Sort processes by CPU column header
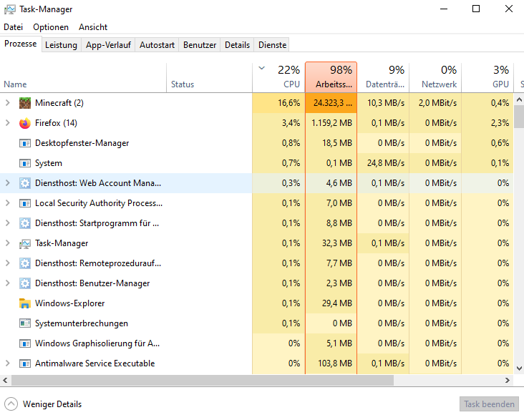Screen dimensions: 524x420 tap(279, 77)
